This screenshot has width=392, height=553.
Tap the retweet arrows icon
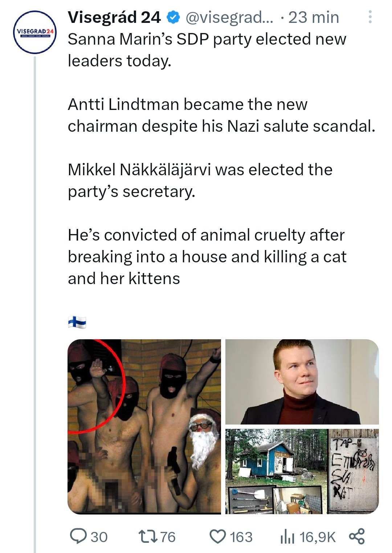point(147,537)
